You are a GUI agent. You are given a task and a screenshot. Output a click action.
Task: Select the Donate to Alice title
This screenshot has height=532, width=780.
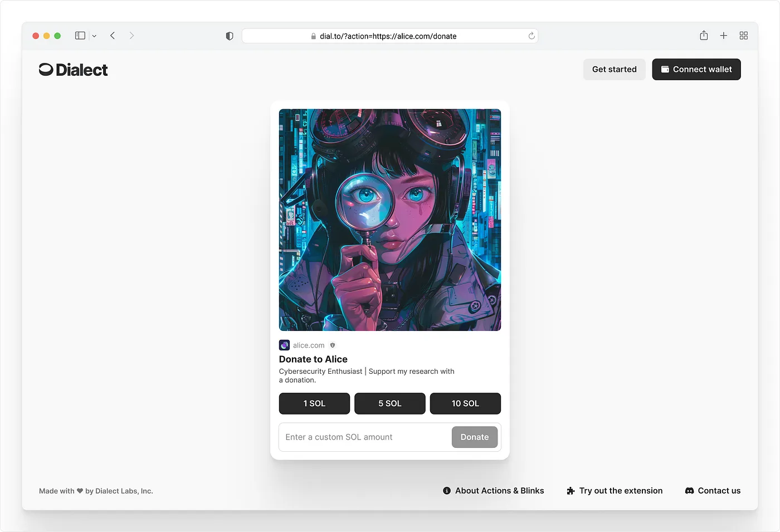(313, 359)
